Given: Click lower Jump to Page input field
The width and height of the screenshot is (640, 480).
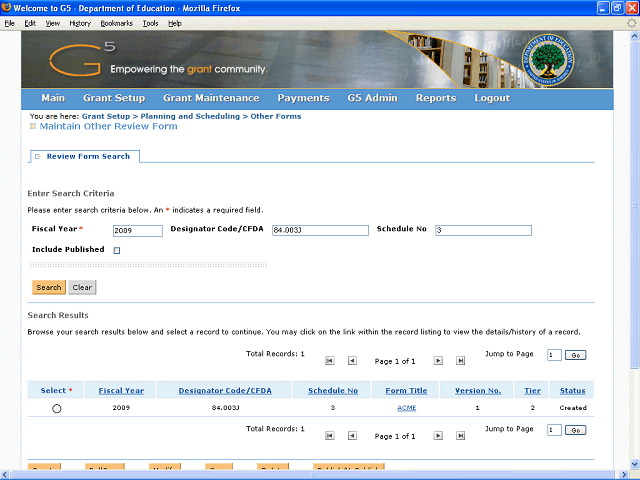Looking at the screenshot, I should click(x=554, y=430).
